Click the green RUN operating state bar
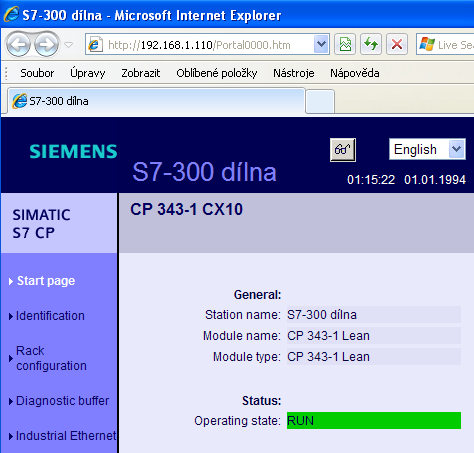Screen dimensions: 474x453 coord(374,421)
